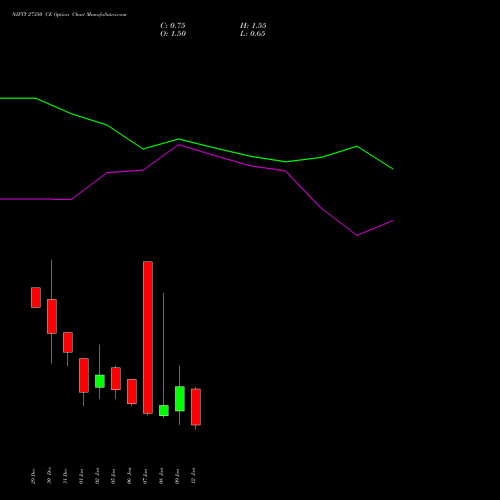The image size is (500, 500).
Task: Click the 12 Jan date label
Action: [x=193, y=476]
